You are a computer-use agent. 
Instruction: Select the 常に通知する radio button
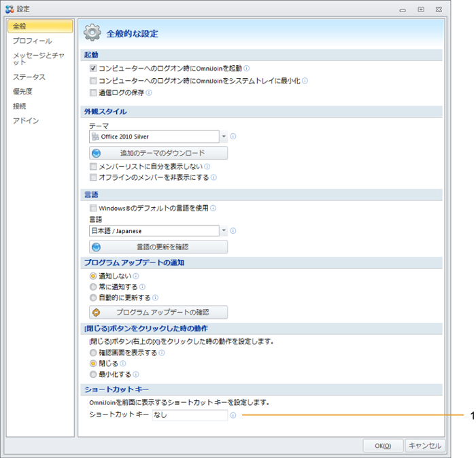pyautogui.click(x=93, y=287)
